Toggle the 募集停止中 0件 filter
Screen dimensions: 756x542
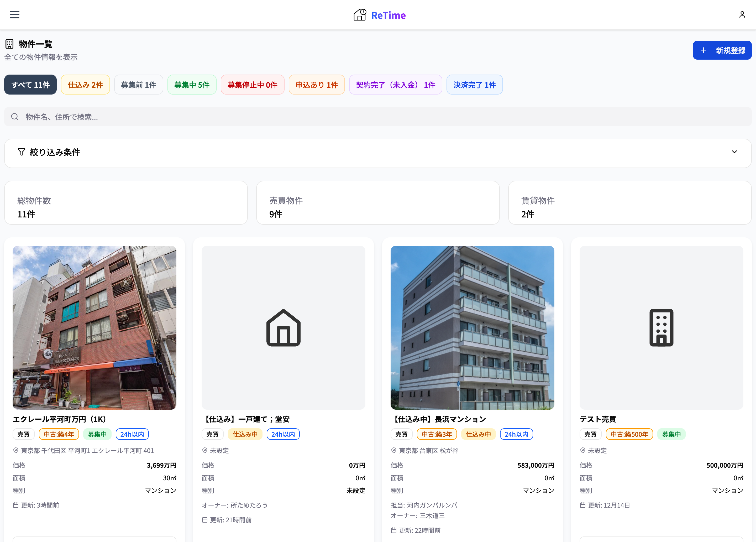point(252,85)
